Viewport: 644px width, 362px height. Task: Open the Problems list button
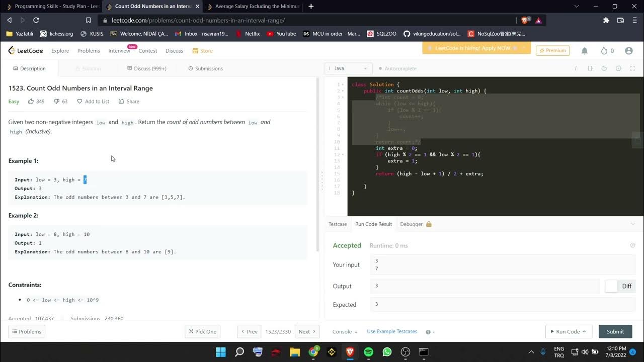click(27, 332)
